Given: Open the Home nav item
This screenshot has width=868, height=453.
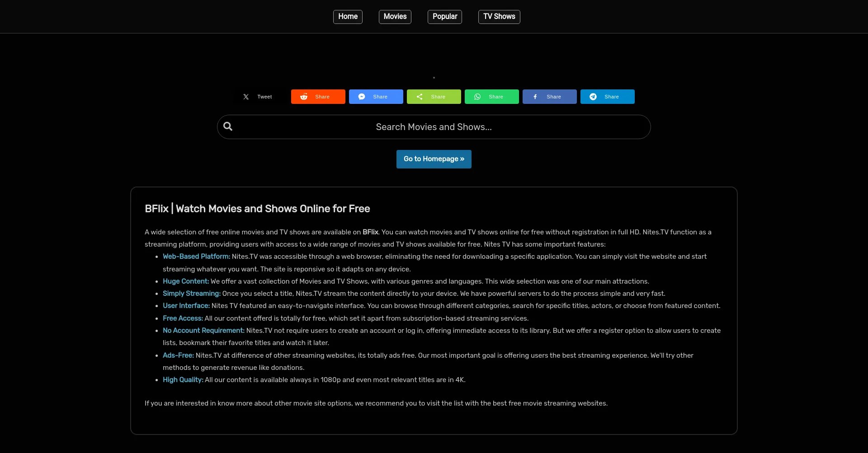Looking at the screenshot, I should tap(348, 17).
